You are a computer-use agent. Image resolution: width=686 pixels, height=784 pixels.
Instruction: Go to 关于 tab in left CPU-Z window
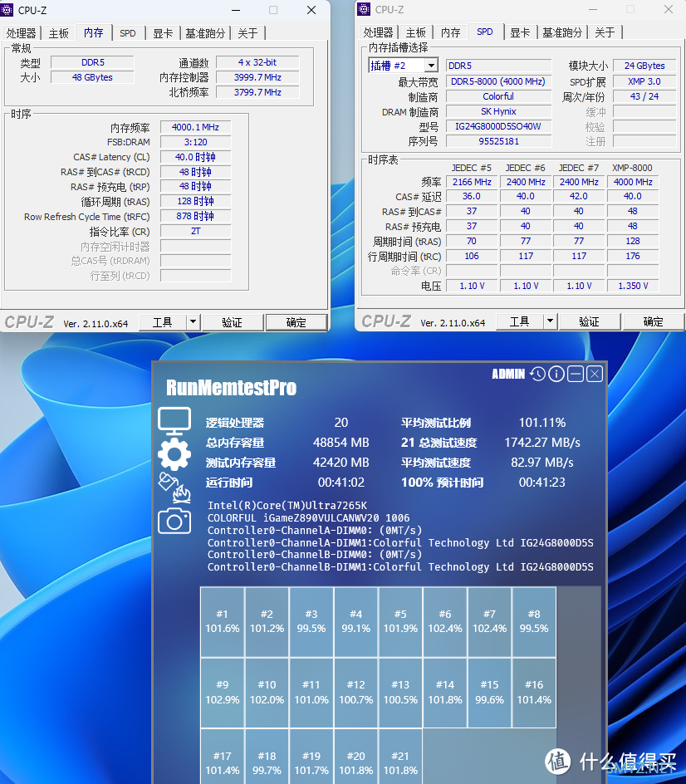(x=248, y=33)
